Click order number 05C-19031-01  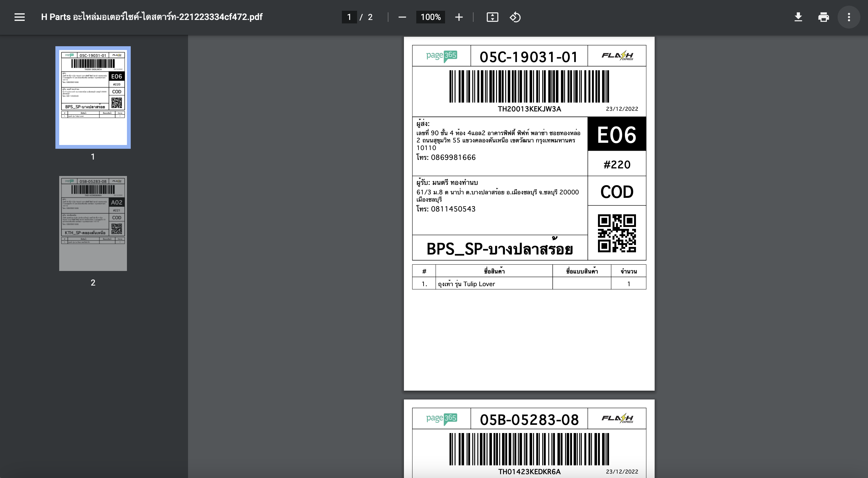[529, 57]
